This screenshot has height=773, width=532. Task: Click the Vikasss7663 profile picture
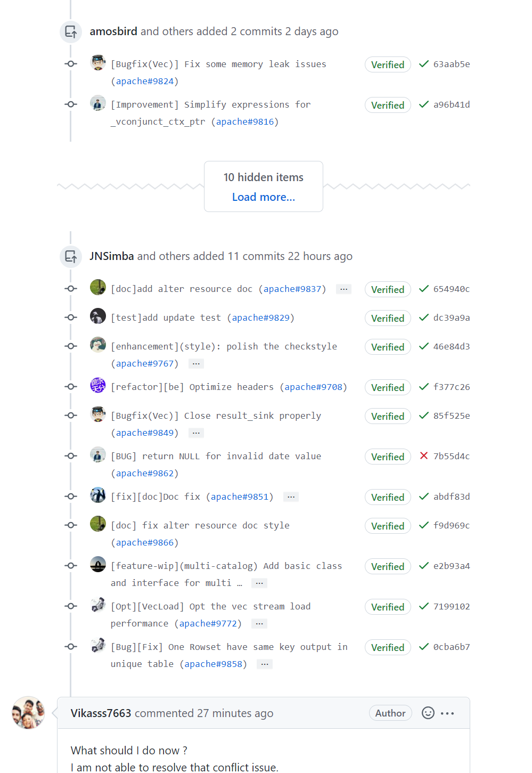28,713
